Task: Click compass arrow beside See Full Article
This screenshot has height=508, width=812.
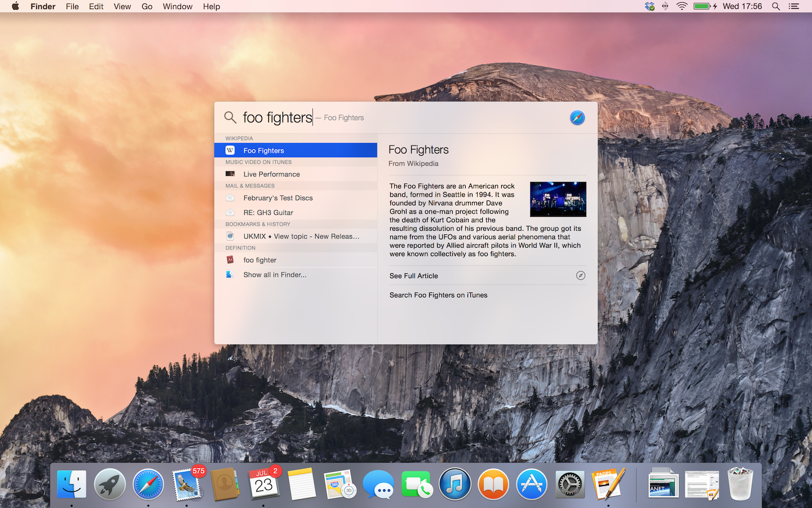Action: click(581, 275)
